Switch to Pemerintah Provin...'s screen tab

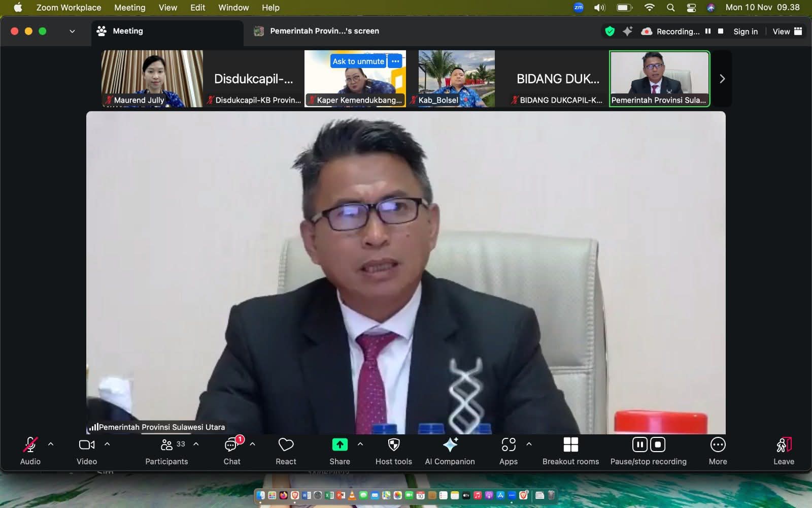[324, 31]
